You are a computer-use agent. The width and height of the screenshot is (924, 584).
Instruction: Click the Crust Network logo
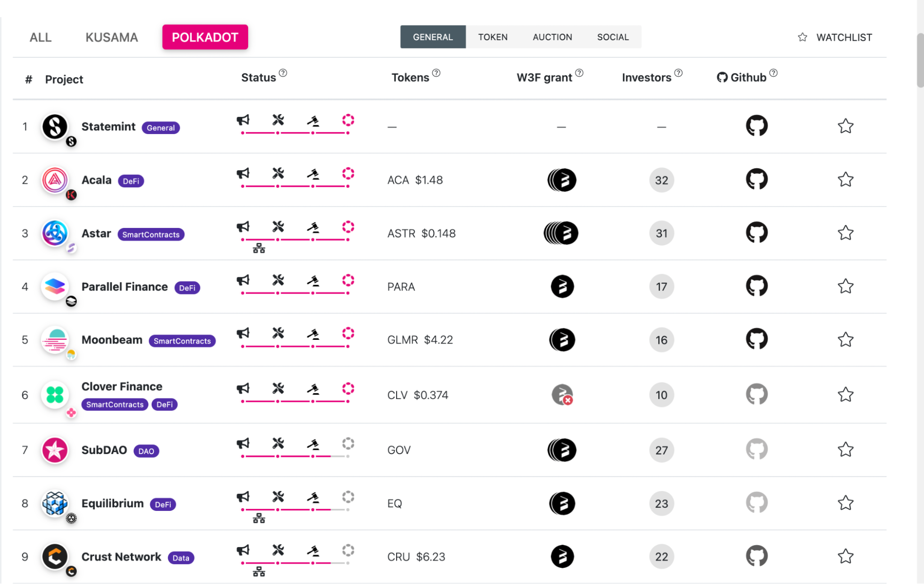(x=55, y=557)
